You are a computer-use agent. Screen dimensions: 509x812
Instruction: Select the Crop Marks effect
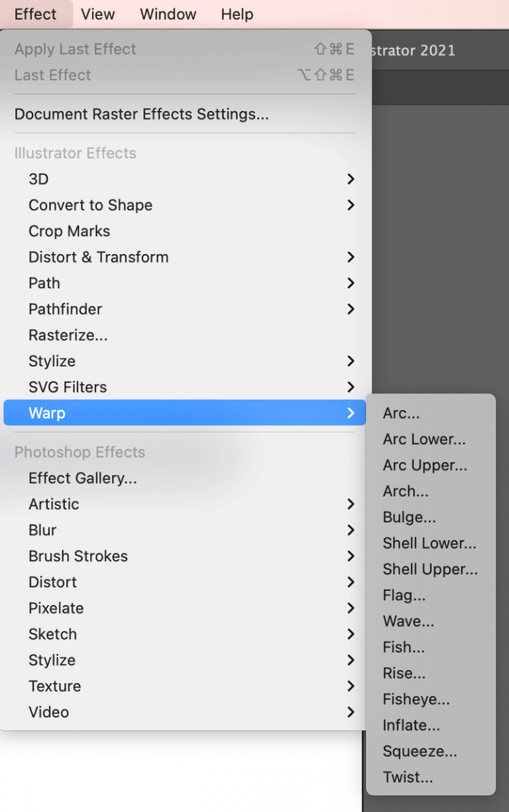[69, 231]
